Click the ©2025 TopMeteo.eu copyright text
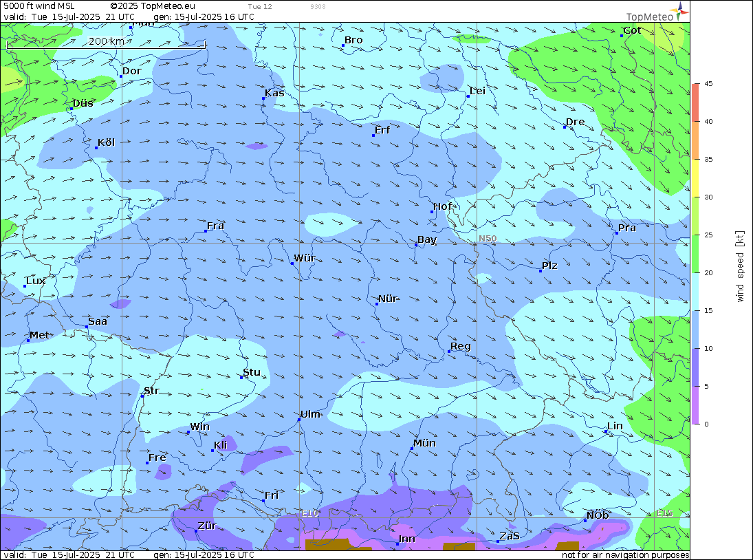 click(x=153, y=6)
